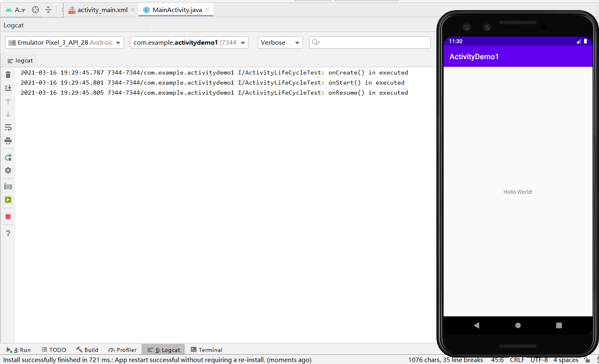Screen dimensions: 599x364
Task: Click ActivityDemo1 title in emulator app bar
Action: click(x=474, y=57)
